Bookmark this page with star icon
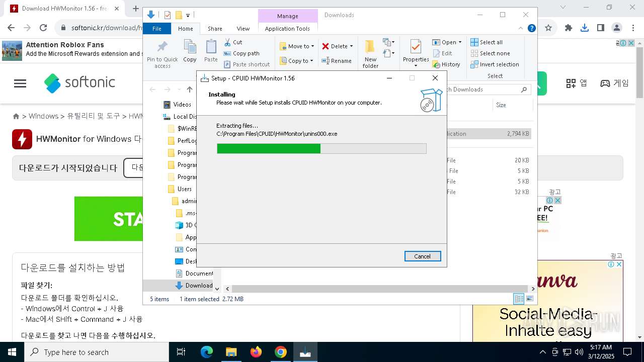644x362 pixels. [x=548, y=28]
